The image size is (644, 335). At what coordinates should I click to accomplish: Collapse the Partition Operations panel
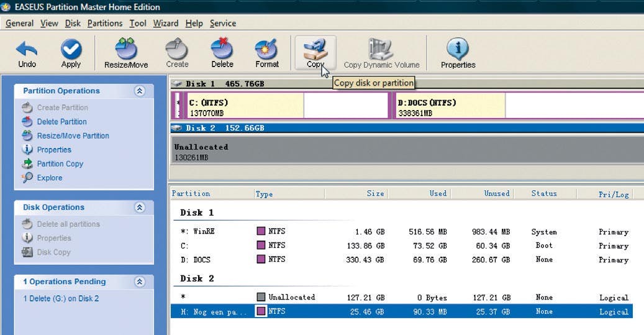pos(140,91)
